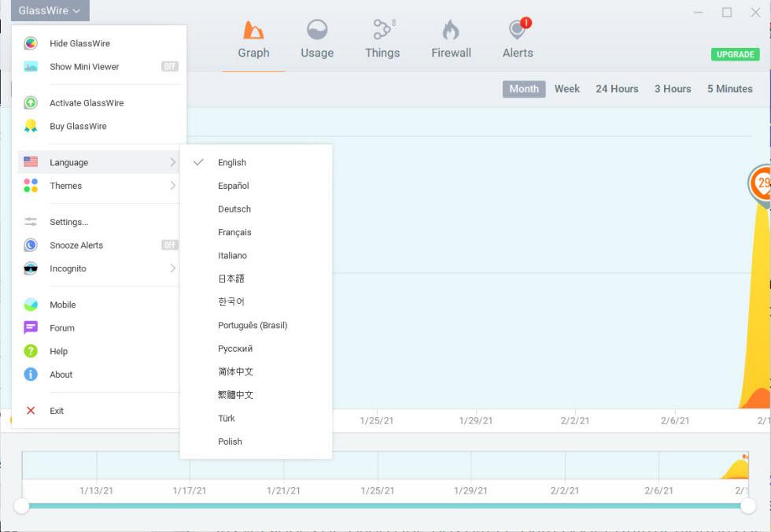Click the colored dots Themes icon
This screenshot has width=771, height=532.
pyautogui.click(x=31, y=186)
